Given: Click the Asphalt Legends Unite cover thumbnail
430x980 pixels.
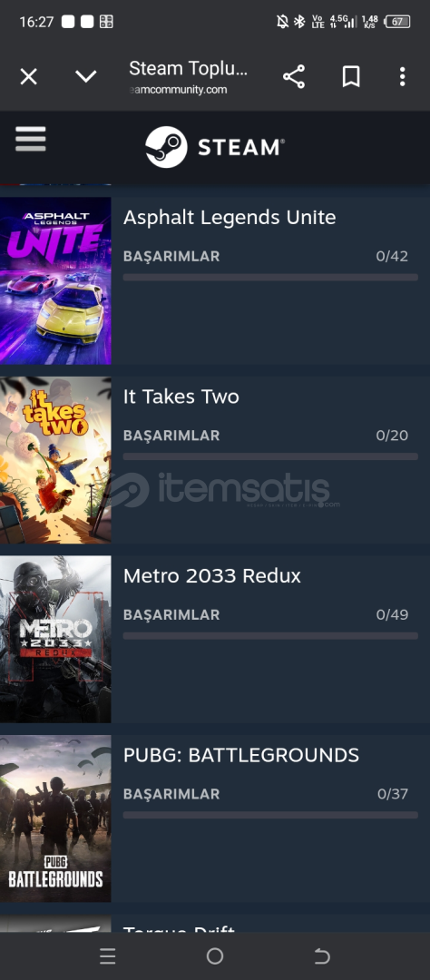Looking at the screenshot, I should tap(55, 280).
